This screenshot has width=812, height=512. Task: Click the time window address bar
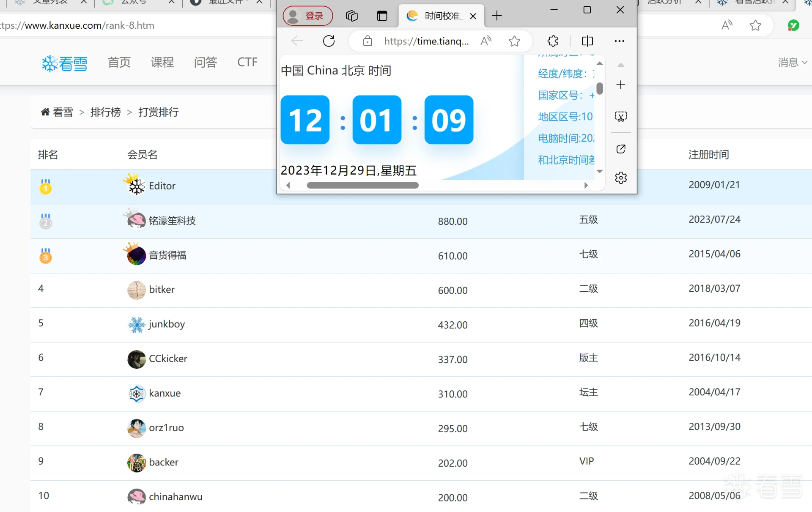(x=425, y=41)
